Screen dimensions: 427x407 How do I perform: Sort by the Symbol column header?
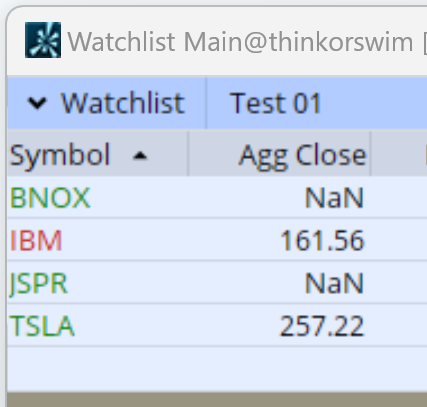click(x=60, y=154)
